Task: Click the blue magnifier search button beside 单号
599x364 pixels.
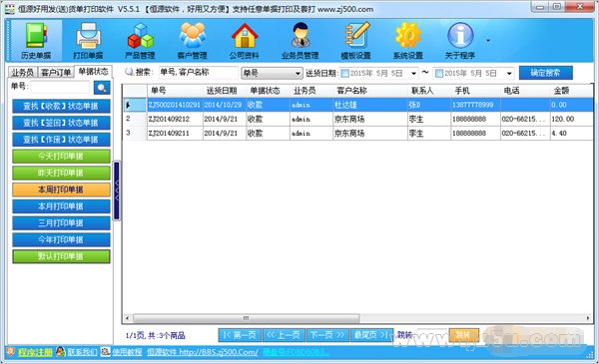Action: coord(102,88)
